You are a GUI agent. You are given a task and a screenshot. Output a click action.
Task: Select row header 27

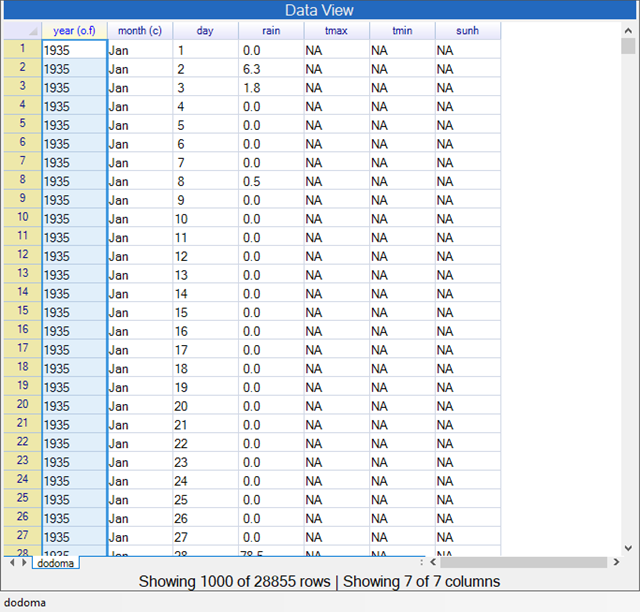(22, 536)
